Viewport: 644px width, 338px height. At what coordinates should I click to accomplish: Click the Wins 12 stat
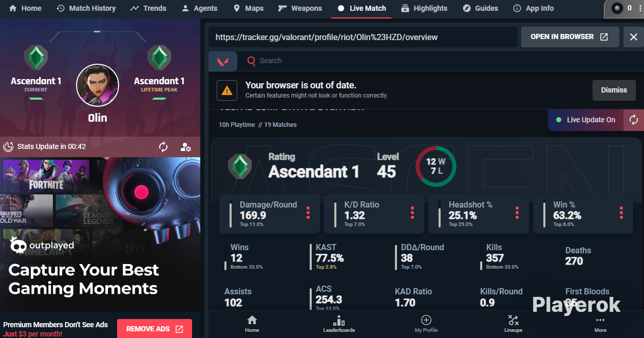pos(244,256)
